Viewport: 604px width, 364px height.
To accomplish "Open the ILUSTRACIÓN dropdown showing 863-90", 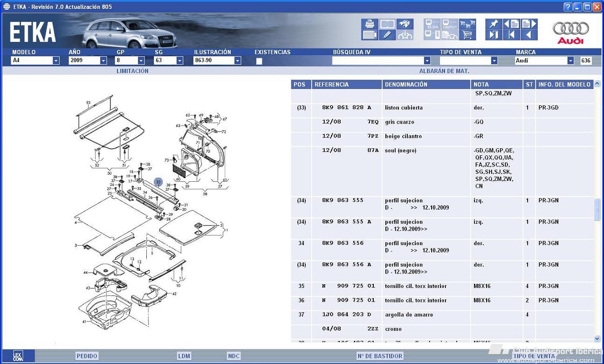I will (238, 61).
